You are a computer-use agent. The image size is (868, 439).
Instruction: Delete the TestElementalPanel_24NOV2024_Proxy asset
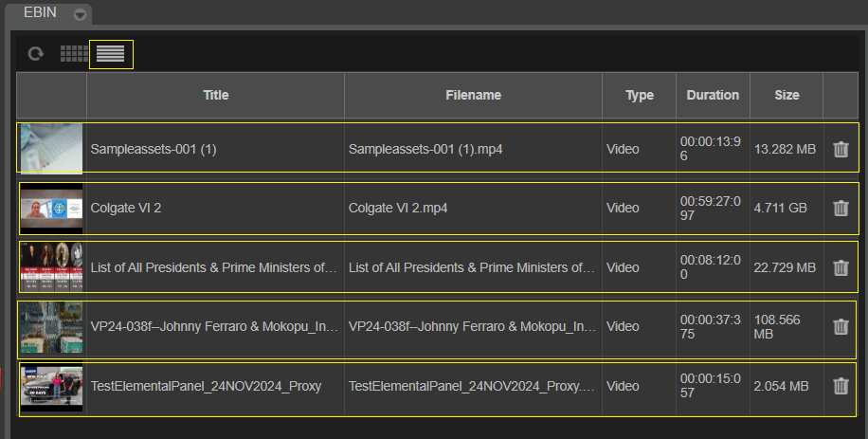click(x=841, y=386)
